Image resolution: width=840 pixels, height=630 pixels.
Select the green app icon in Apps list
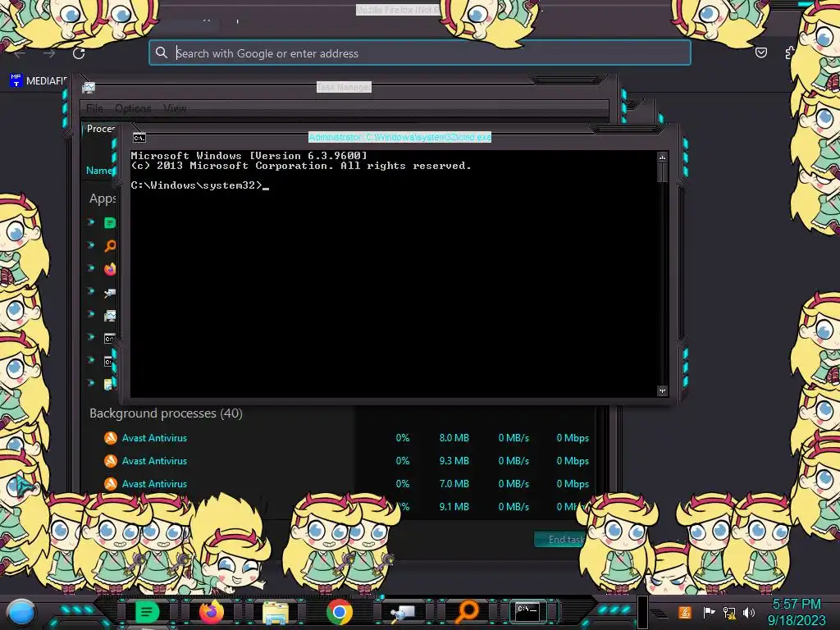point(110,222)
